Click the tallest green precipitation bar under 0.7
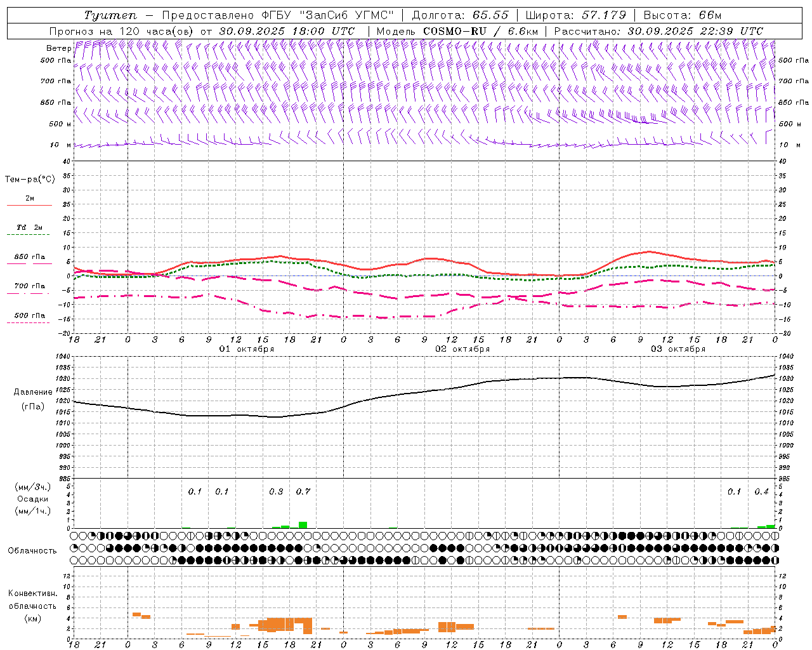Image resolution: width=812 pixels, height=650 pixels. coord(303,525)
